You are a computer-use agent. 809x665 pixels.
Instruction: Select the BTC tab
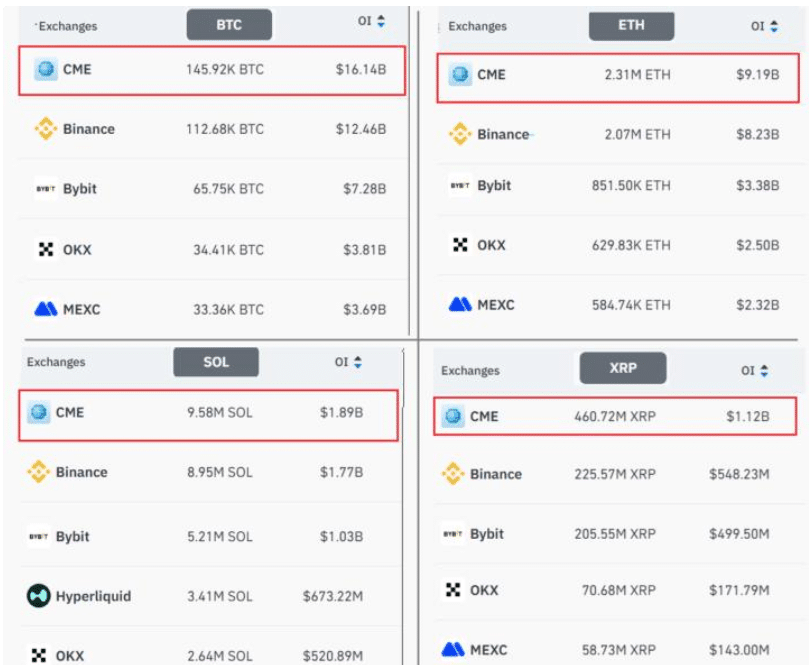click(229, 25)
